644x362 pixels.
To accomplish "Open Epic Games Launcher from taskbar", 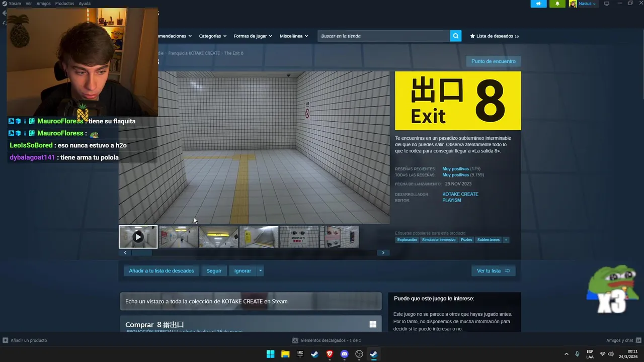I will pos(300,354).
